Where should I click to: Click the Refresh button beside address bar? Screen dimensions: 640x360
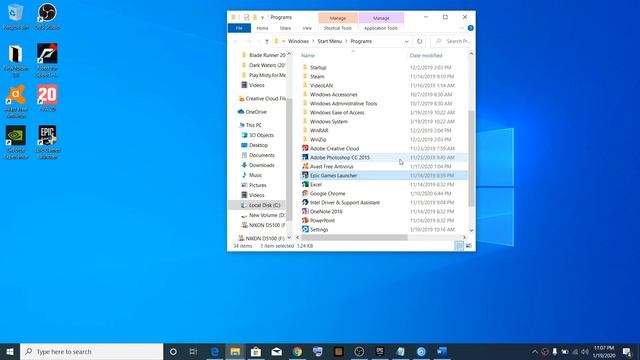coord(419,41)
